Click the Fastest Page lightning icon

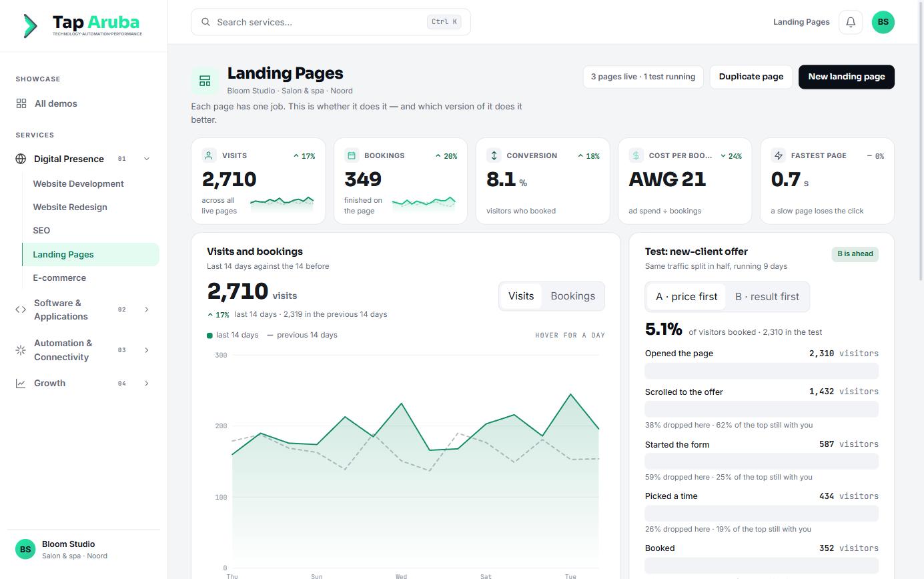778,155
